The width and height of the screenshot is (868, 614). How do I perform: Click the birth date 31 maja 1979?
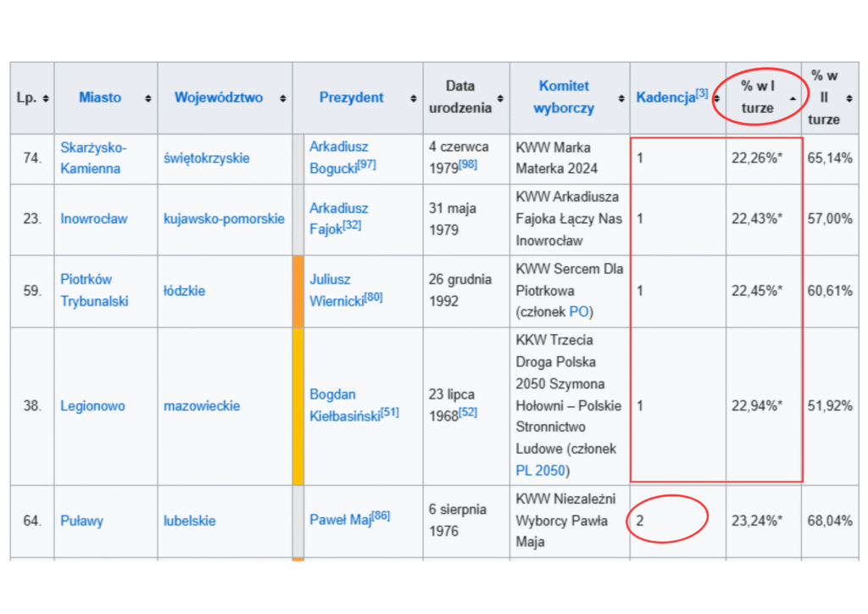(x=453, y=219)
